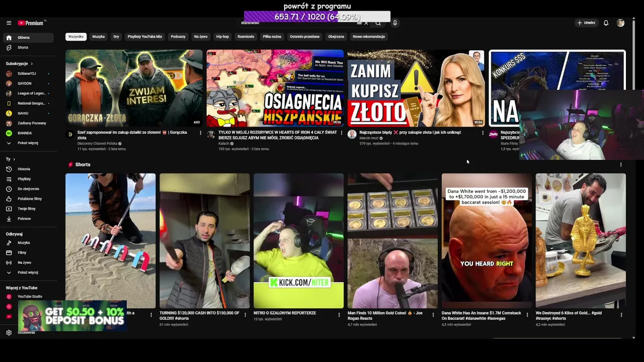
Task: Open Shorts from the sidebar
Action: (x=28, y=48)
